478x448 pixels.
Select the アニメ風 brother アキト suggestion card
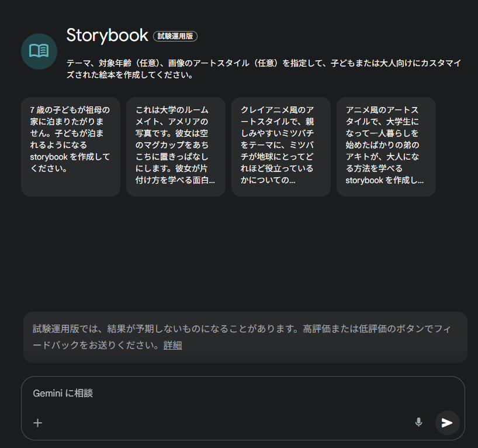(x=386, y=146)
